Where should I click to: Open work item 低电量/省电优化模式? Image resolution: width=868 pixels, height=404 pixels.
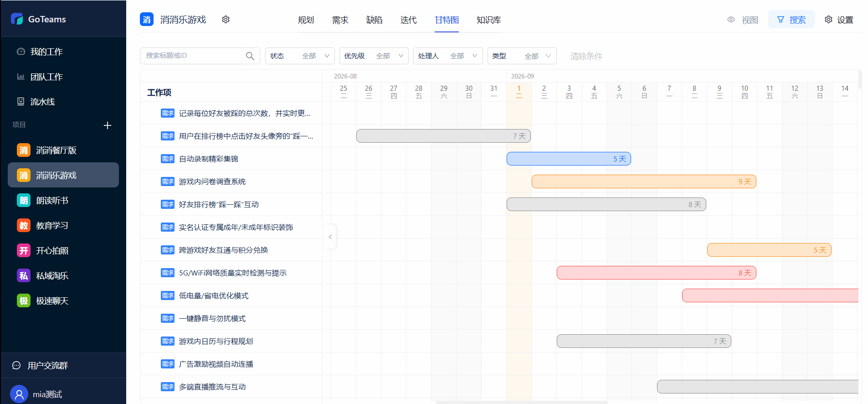click(x=214, y=295)
